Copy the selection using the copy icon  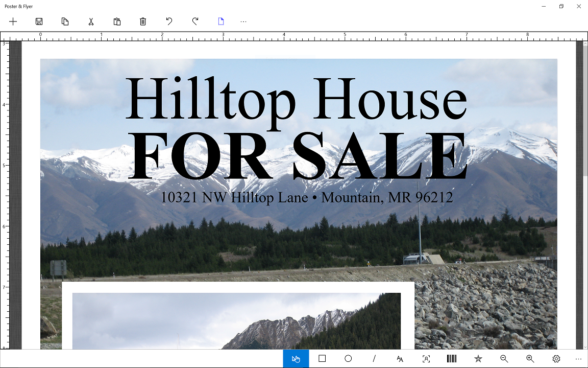pyautogui.click(x=65, y=21)
